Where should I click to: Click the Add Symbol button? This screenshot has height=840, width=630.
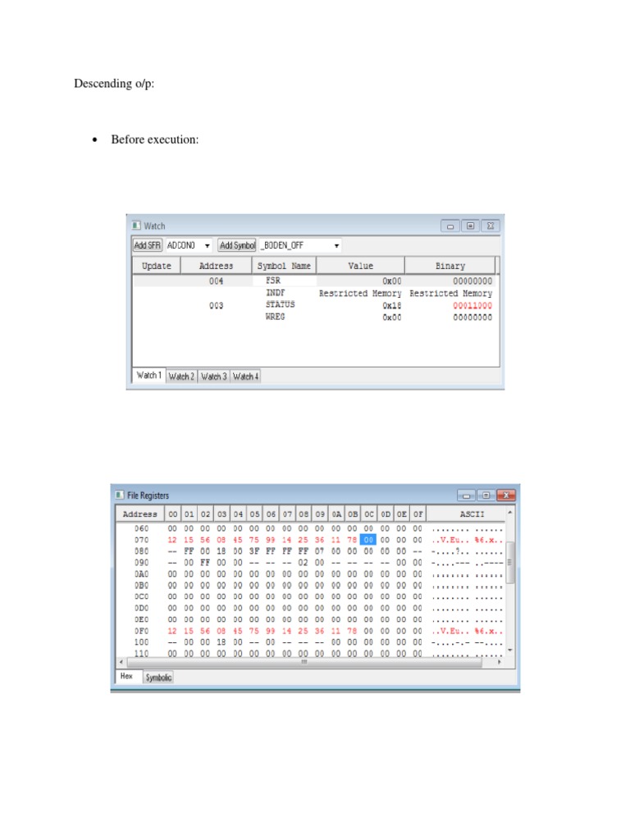[x=237, y=245]
